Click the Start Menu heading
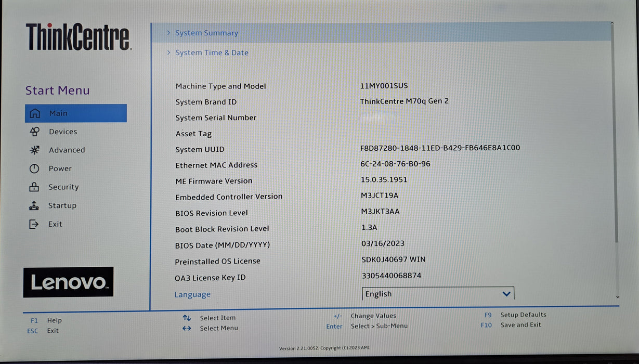639x364 pixels. pyautogui.click(x=58, y=90)
